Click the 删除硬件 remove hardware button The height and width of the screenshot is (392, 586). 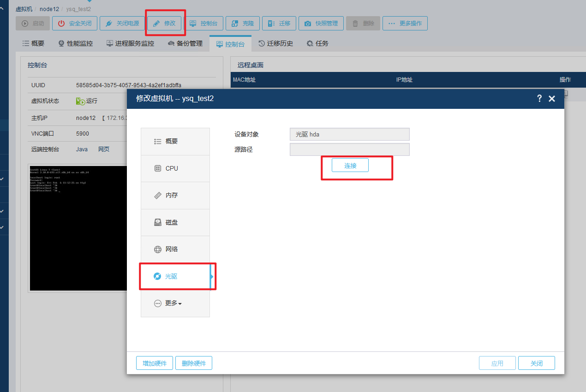(x=193, y=363)
